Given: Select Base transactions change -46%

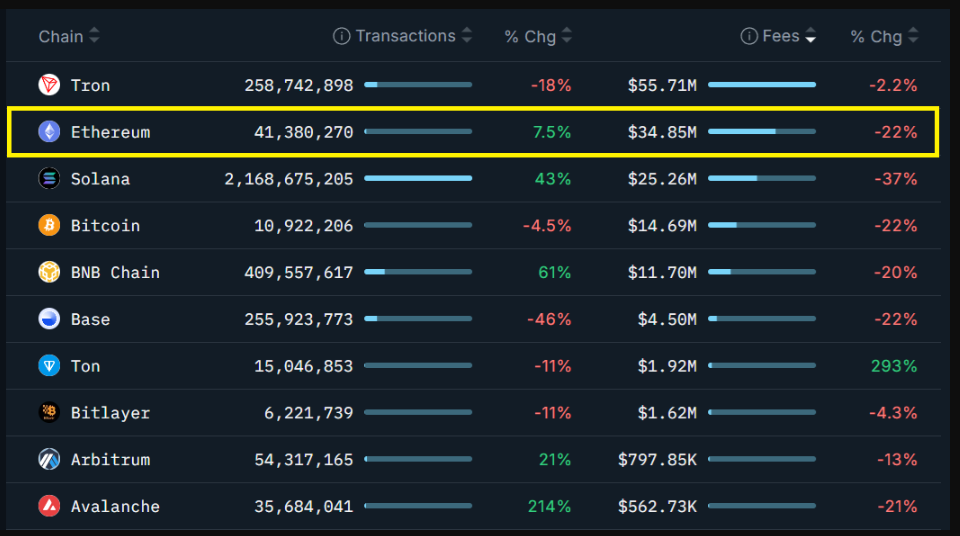Looking at the screenshot, I should pos(549,320).
